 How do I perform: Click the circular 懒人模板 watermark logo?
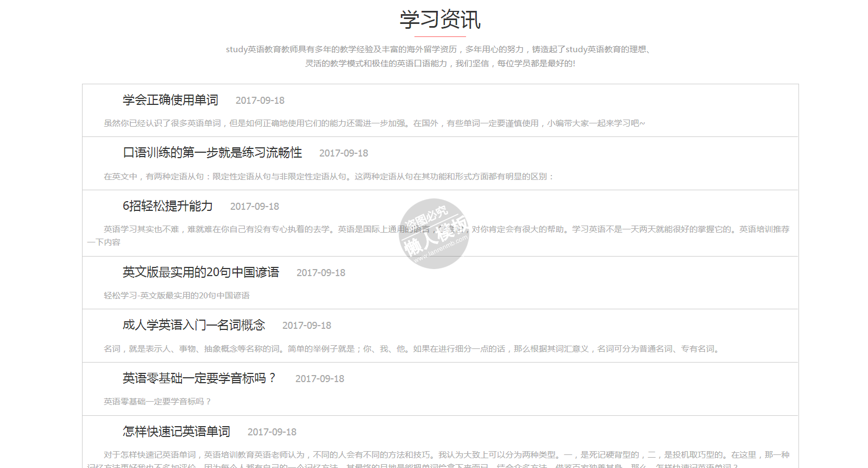(433, 234)
